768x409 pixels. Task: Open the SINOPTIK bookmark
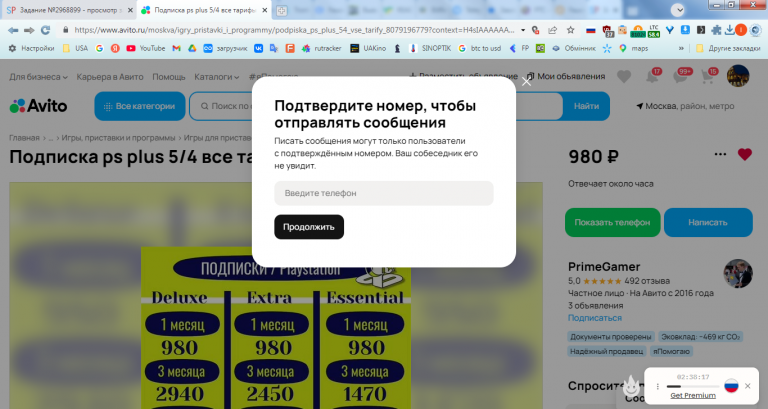pos(430,48)
